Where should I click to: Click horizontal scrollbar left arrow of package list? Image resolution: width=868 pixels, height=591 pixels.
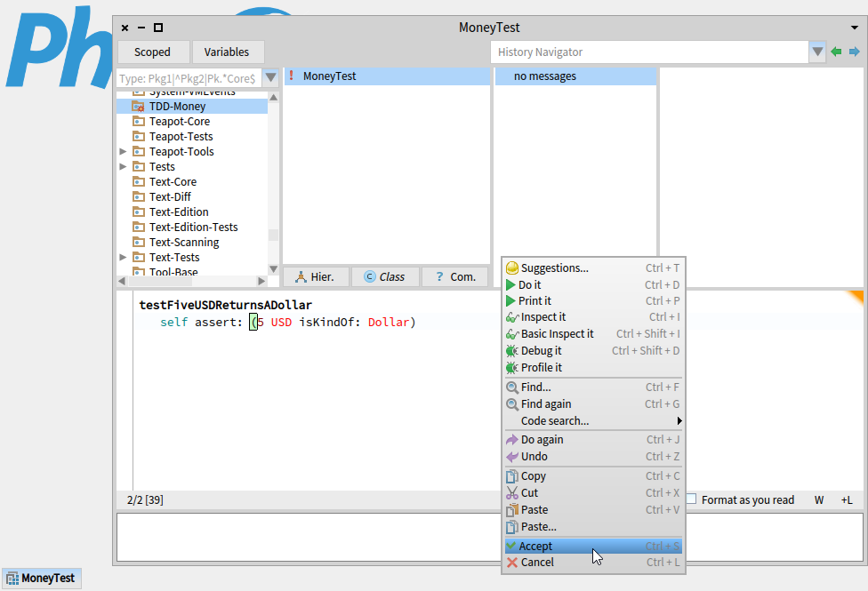point(122,281)
